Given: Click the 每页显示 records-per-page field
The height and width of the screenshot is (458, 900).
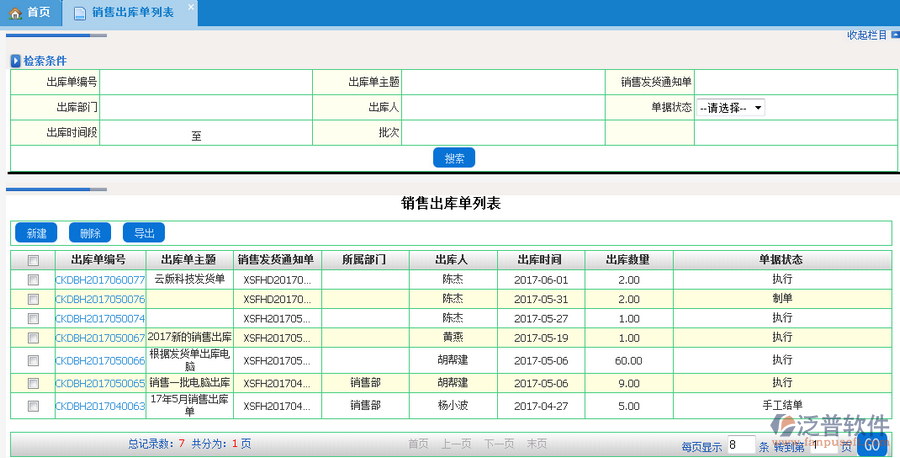Looking at the screenshot, I should point(740,445).
